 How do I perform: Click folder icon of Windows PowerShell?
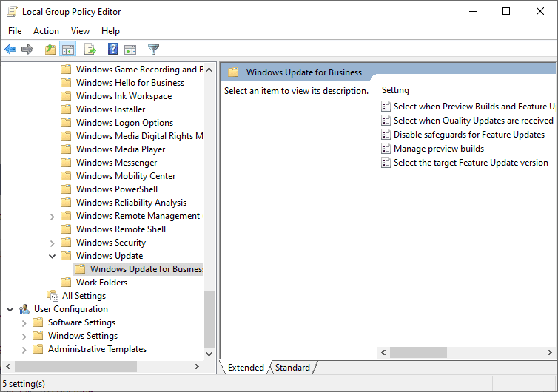[66, 189]
